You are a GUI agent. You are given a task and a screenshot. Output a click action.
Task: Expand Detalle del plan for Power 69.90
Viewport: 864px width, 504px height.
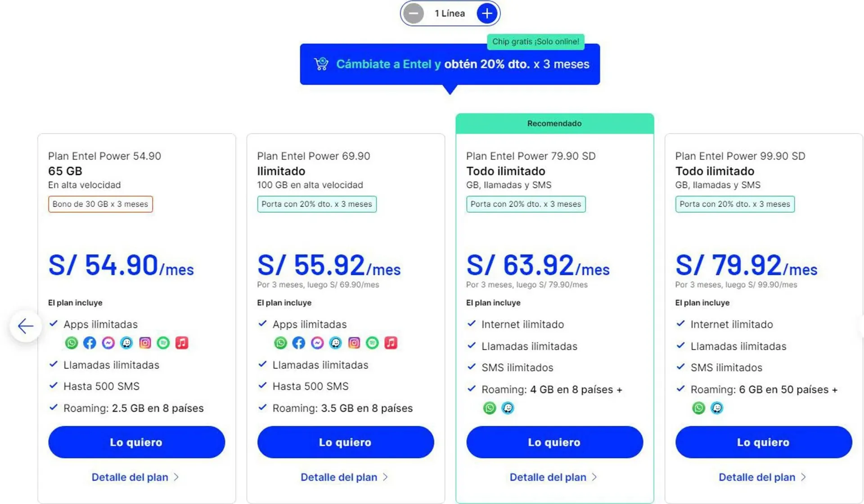(x=344, y=477)
